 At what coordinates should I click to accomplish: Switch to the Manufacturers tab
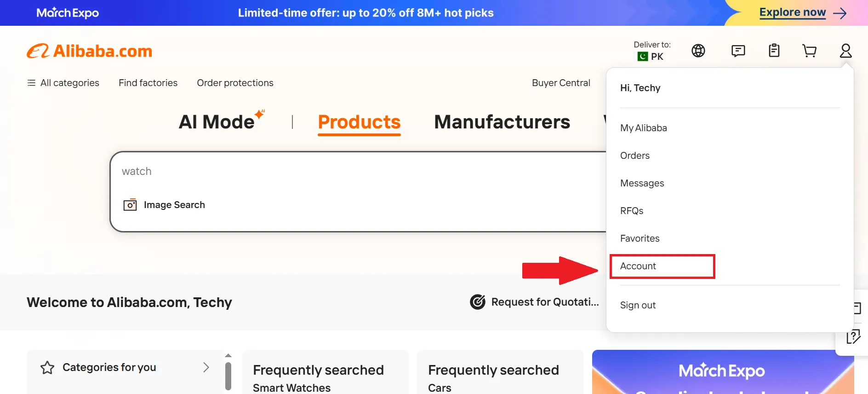[x=502, y=122]
